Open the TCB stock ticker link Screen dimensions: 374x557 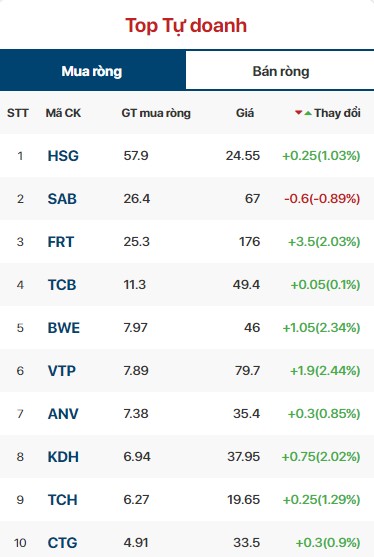[62, 285]
